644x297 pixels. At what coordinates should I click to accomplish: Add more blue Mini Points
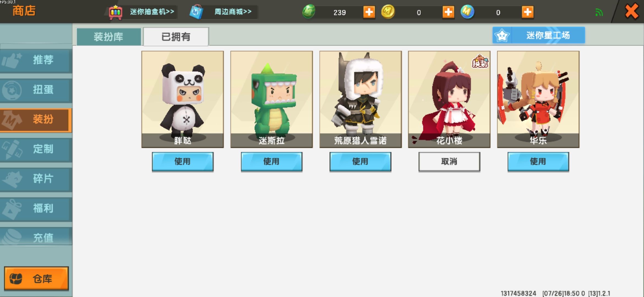coord(528,12)
